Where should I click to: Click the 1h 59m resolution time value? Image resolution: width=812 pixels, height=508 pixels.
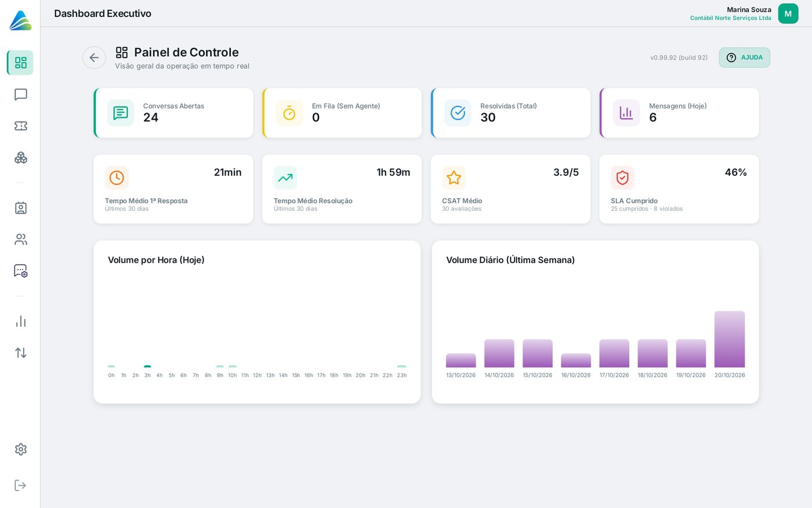(x=393, y=172)
